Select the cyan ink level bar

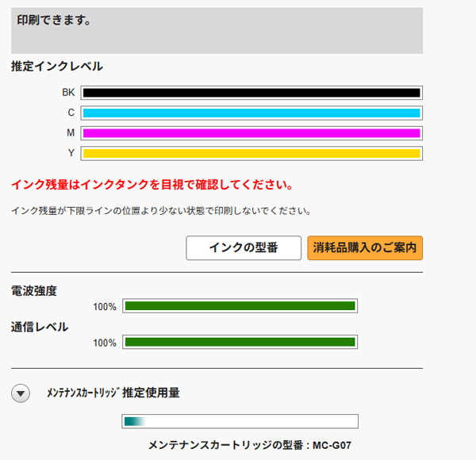[251, 113]
